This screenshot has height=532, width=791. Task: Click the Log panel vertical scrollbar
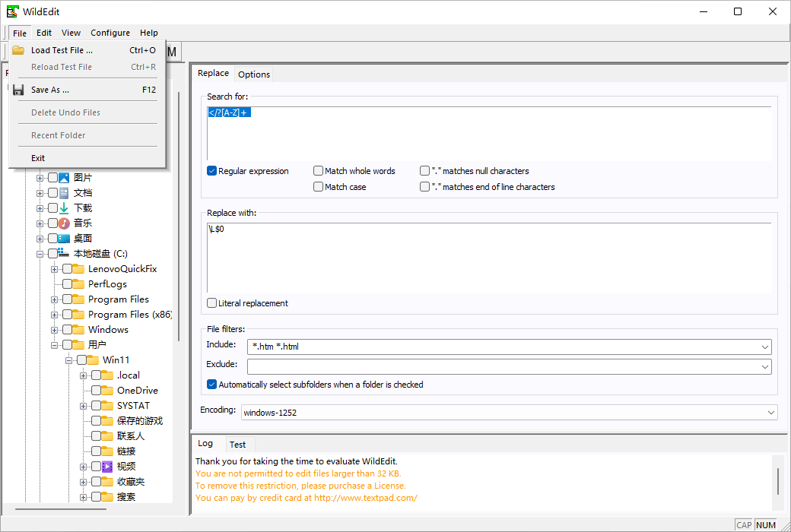point(778,483)
